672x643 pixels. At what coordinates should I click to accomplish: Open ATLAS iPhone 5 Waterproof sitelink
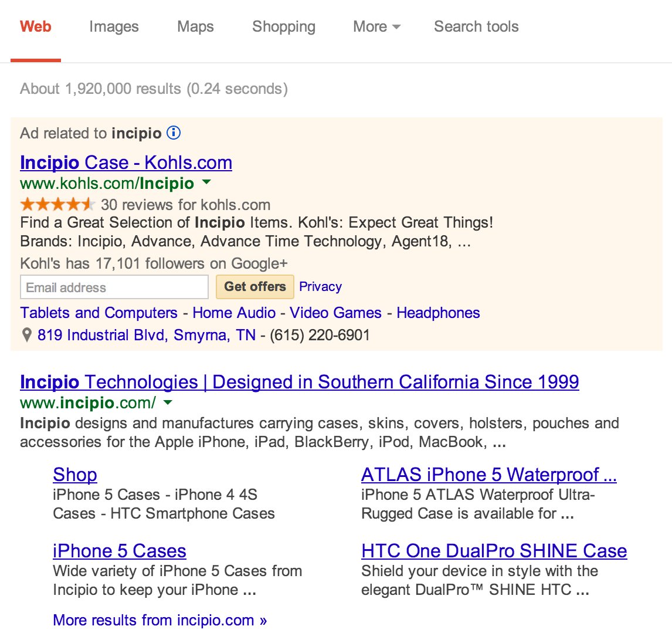click(489, 475)
